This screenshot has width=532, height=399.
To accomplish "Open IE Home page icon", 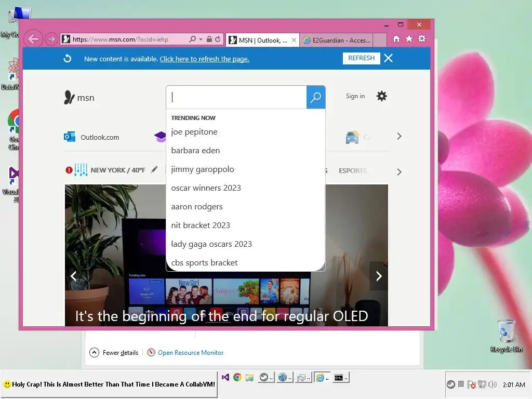I will (396, 39).
